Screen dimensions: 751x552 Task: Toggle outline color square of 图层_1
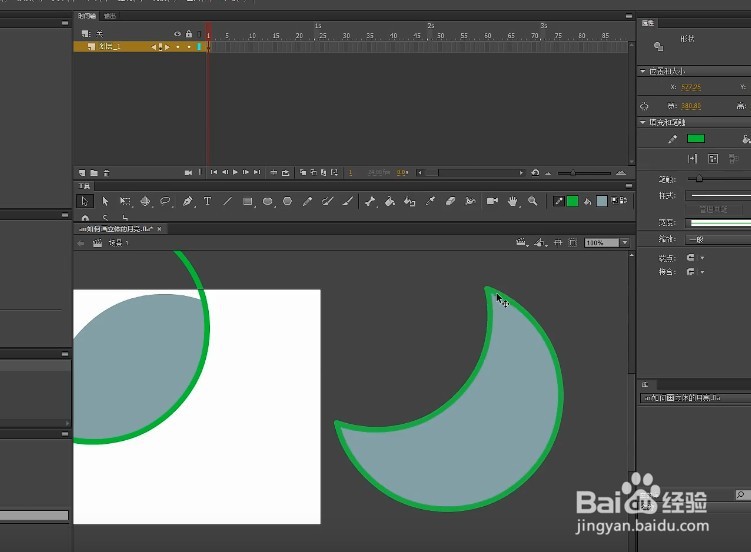[199, 47]
